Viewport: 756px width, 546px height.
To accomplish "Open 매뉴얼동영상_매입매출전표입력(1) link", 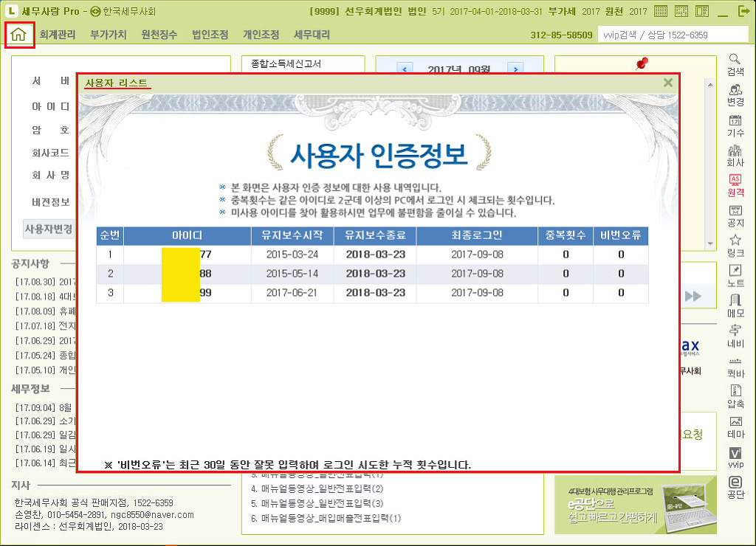I will [326, 519].
